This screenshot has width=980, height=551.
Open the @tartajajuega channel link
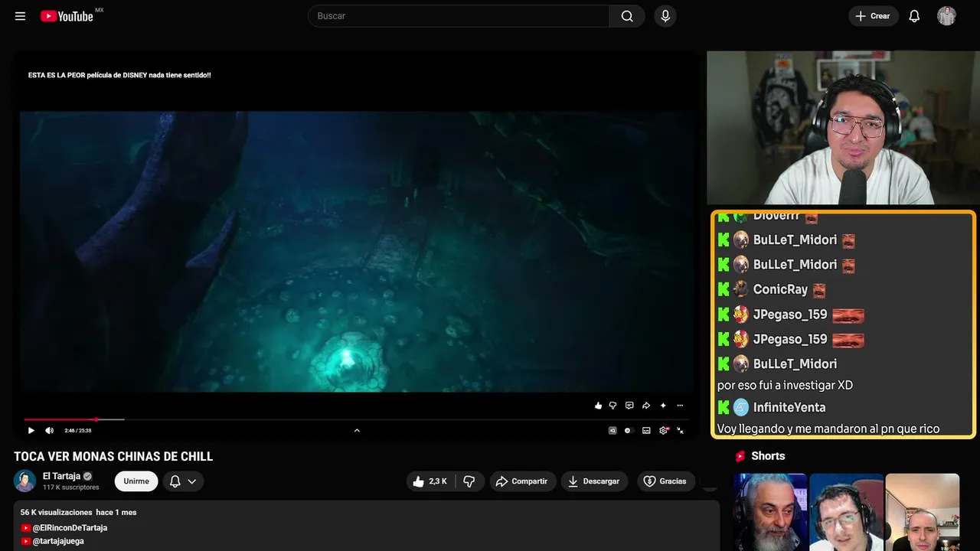coord(58,541)
